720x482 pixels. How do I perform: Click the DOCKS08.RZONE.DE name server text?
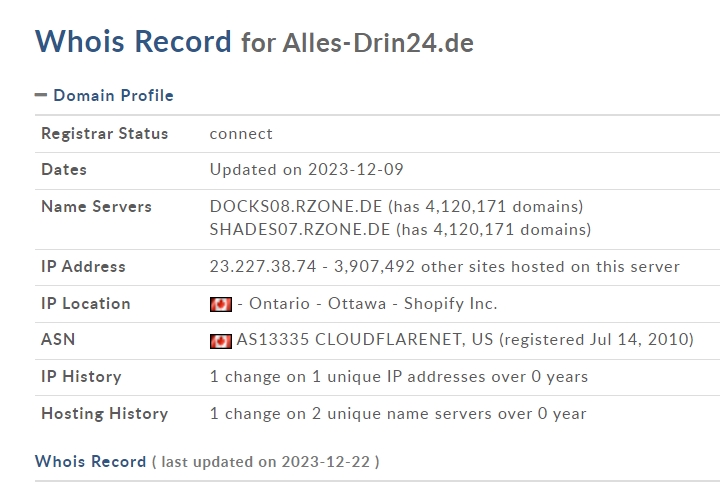tap(296, 207)
